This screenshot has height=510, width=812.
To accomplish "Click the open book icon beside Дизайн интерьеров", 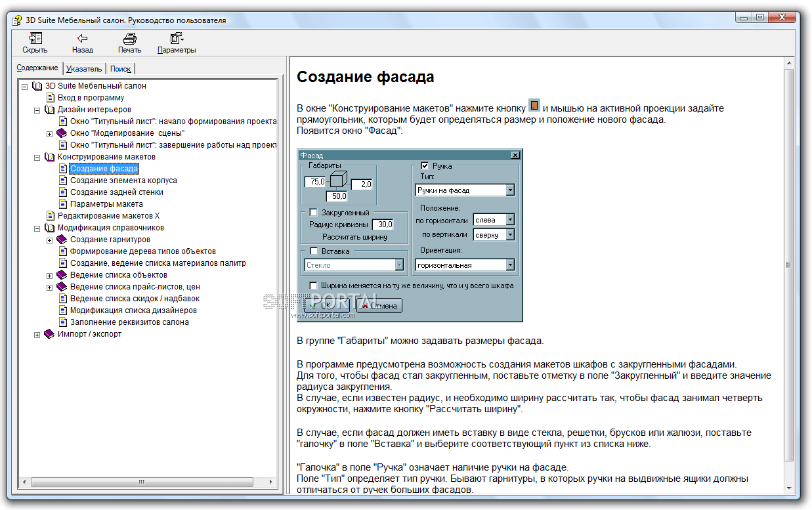I will [49, 110].
